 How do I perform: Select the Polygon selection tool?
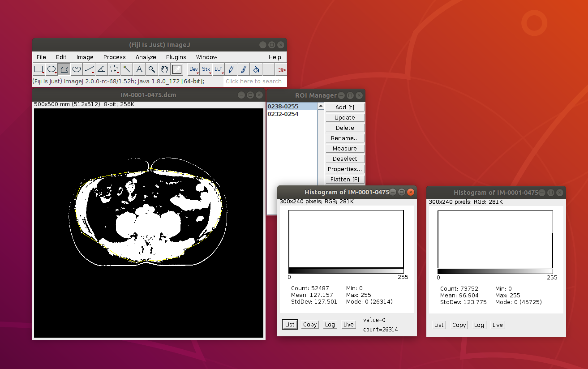click(64, 69)
